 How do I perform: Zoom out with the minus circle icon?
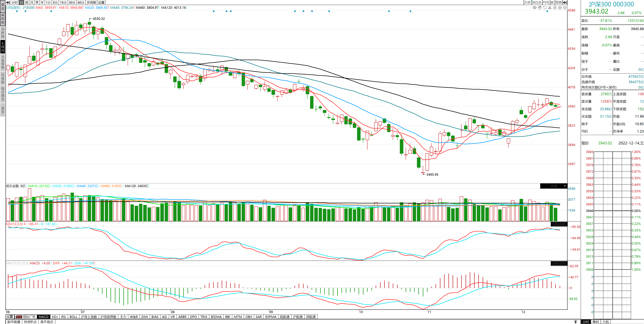pyautogui.click(x=565, y=8)
